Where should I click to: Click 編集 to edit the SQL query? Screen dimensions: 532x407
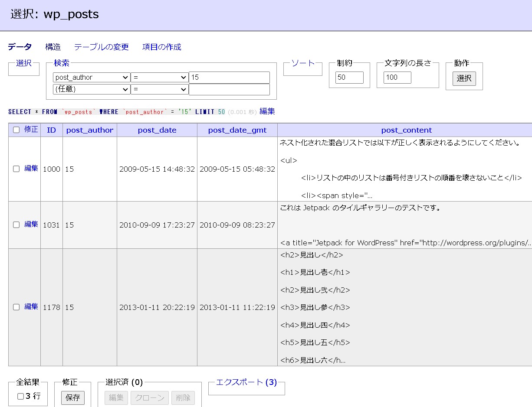[x=268, y=111]
